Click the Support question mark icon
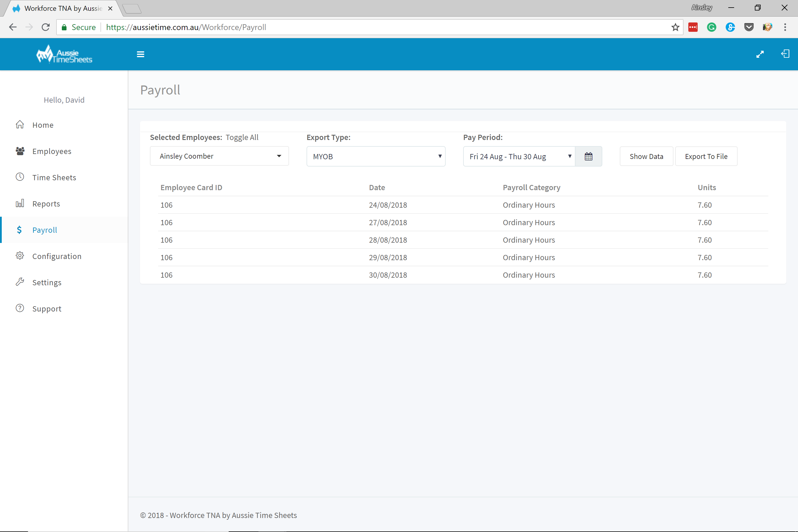 click(20, 308)
